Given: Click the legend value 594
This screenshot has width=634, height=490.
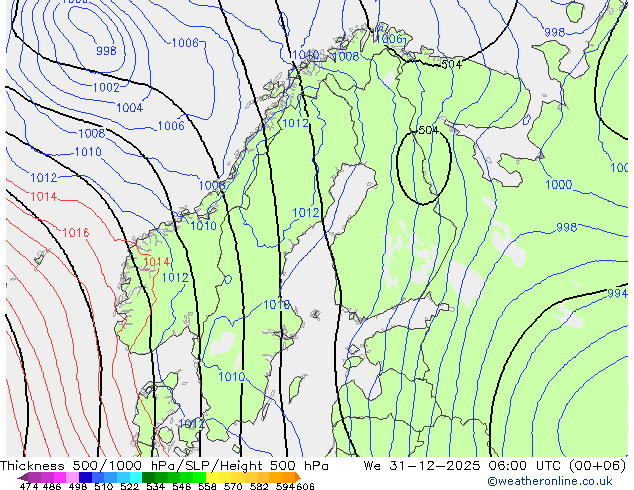Looking at the screenshot, I should point(285,486).
